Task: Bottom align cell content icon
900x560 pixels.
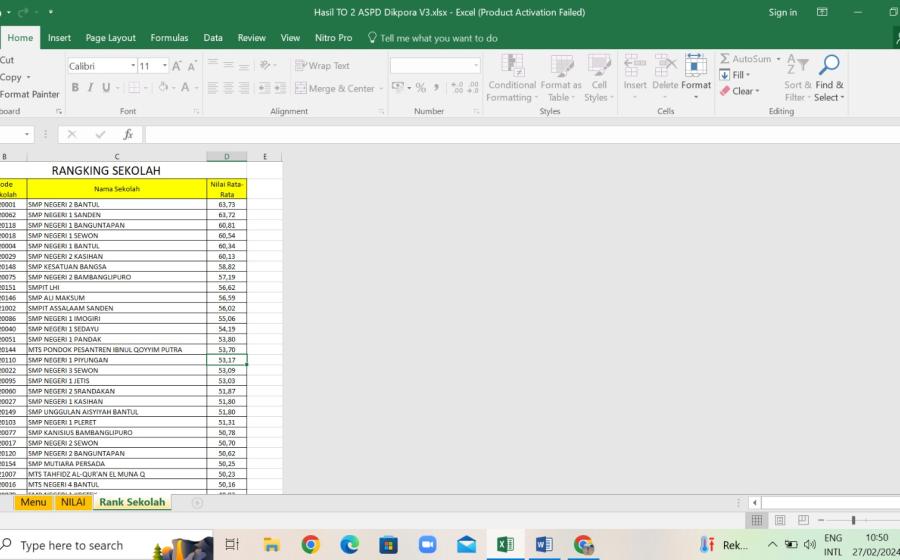Action: tap(244, 65)
